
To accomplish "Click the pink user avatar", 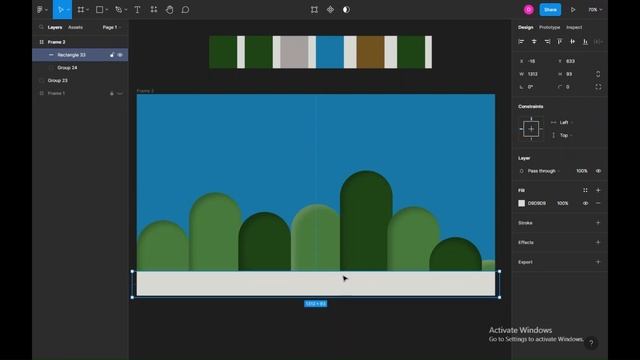I will pyautogui.click(x=529, y=9).
